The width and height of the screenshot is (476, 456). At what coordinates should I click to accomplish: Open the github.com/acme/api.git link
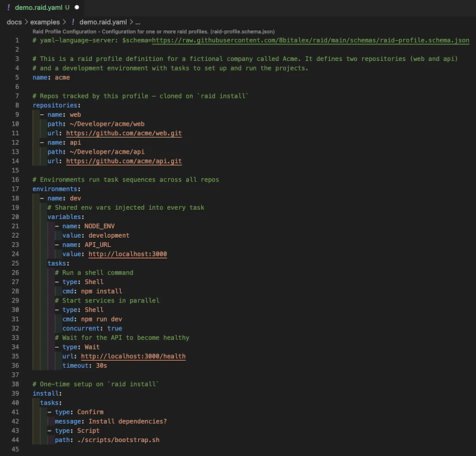click(x=124, y=161)
